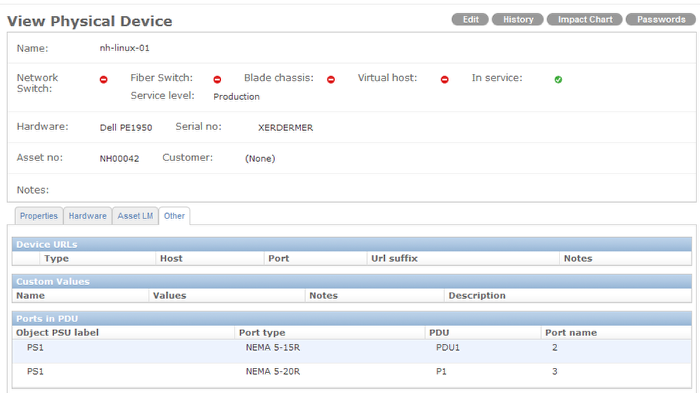700x393 pixels.
Task: Click the asset number NH00042
Action: (x=119, y=159)
